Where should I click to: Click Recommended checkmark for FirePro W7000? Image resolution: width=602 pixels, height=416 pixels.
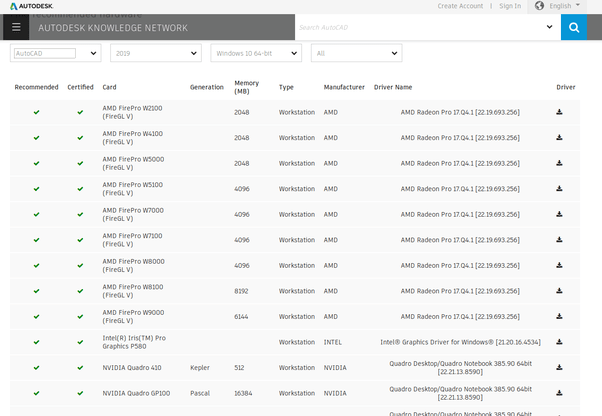tap(36, 214)
